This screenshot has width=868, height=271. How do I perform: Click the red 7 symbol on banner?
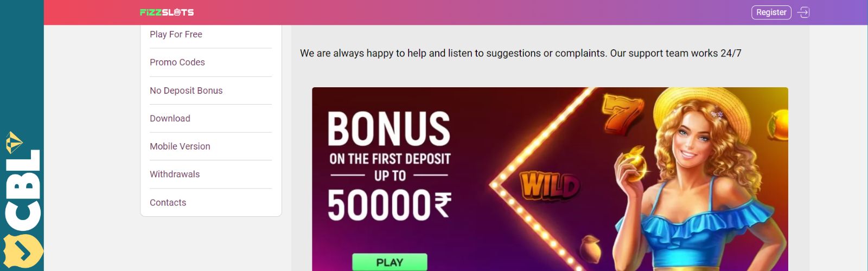pos(622,113)
